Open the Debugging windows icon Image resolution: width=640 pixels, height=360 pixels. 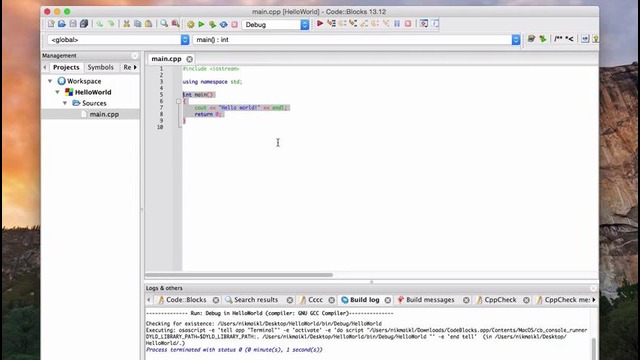[x=424, y=24]
